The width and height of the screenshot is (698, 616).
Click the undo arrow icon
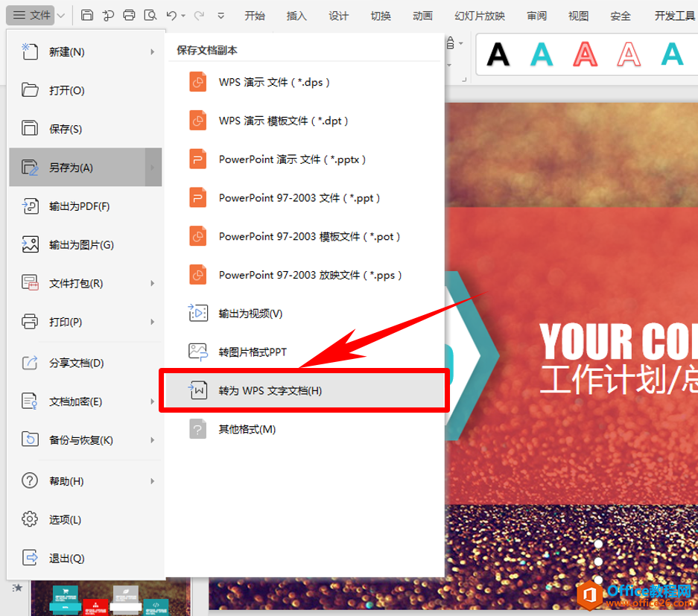coord(171,16)
